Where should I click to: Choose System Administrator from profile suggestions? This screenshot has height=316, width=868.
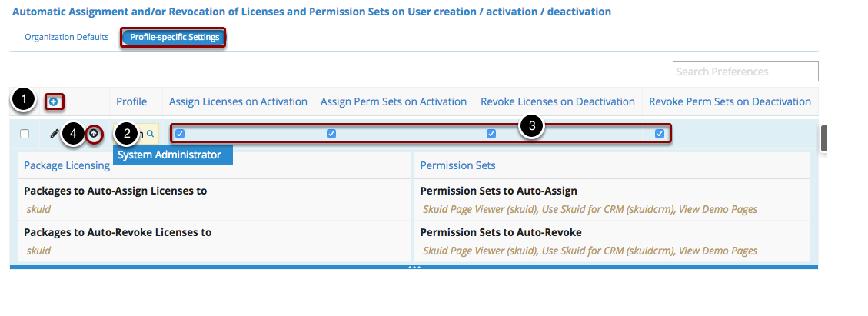click(169, 155)
